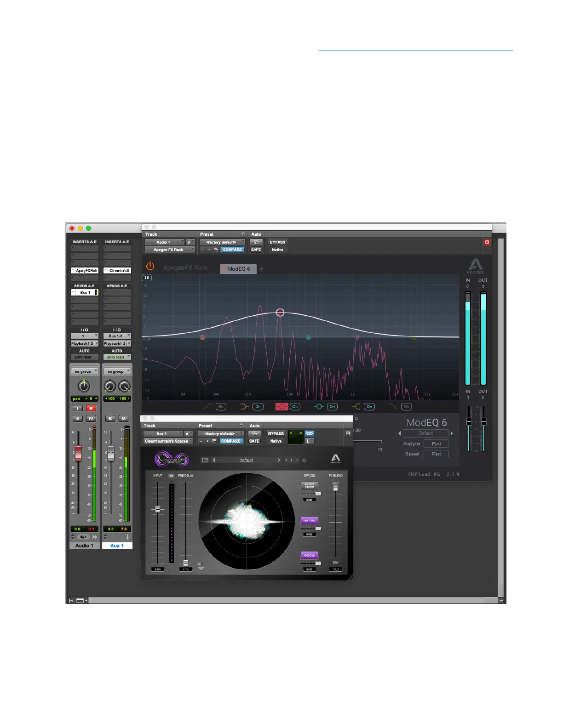Click the draggable pink EQ node on the curve
The width and height of the screenshot is (563, 728).
click(x=280, y=313)
